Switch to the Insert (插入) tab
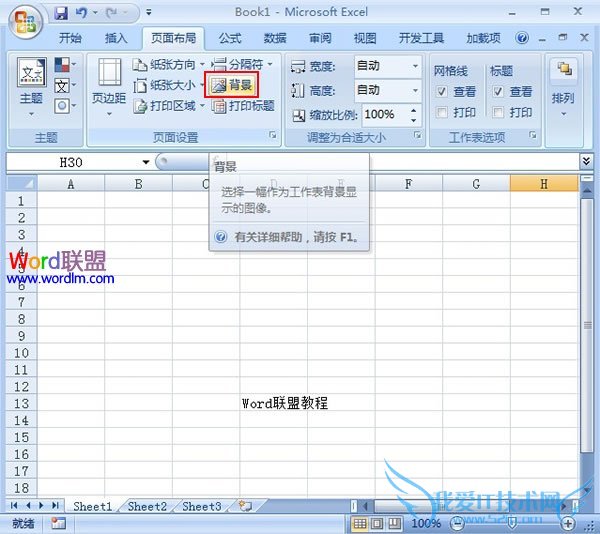 click(116, 38)
